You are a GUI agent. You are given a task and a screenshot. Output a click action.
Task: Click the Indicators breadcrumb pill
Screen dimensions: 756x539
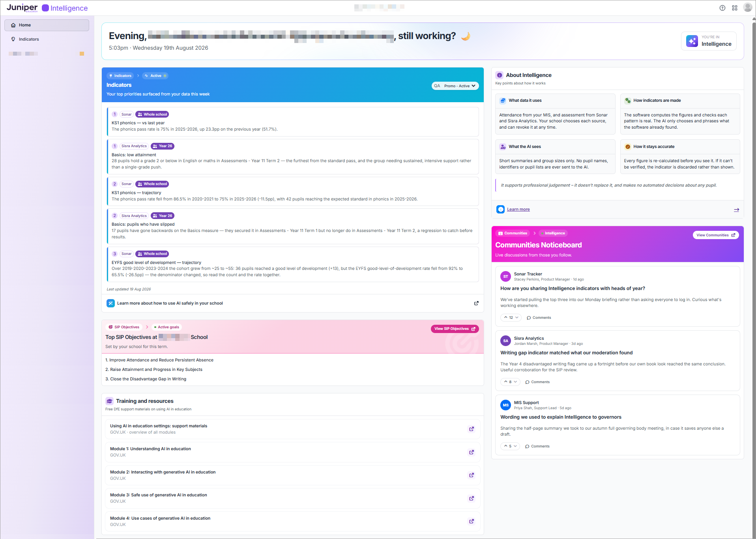pos(120,76)
